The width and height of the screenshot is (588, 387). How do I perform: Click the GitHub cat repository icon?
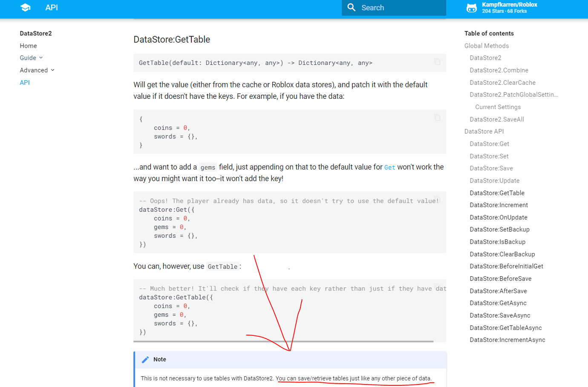tap(472, 8)
